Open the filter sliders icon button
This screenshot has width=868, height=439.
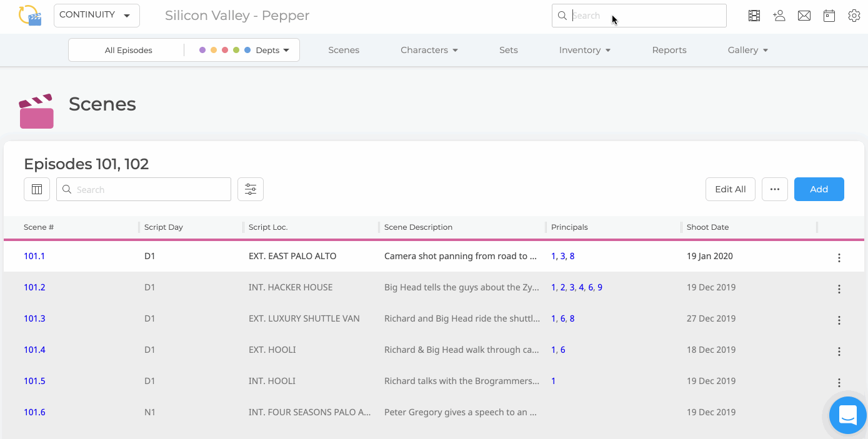click(251, 189)
